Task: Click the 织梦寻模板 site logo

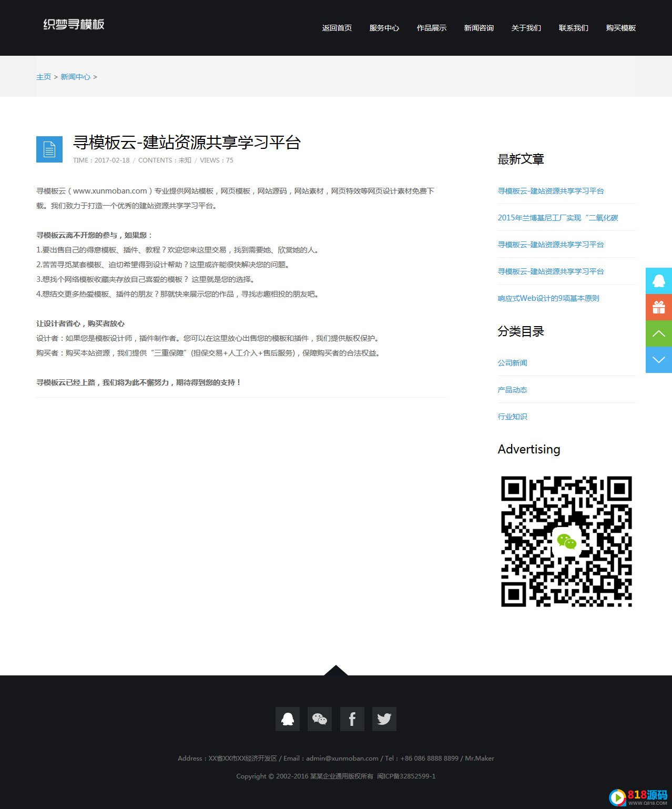Action: 74,24
